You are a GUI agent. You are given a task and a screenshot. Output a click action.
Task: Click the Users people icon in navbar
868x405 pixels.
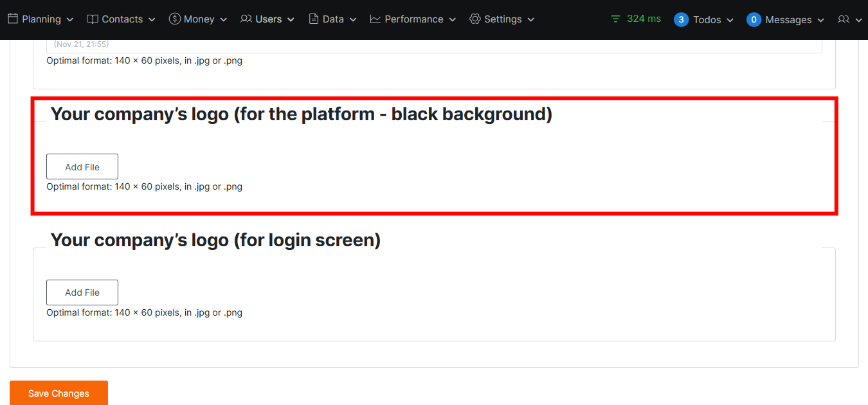coord(246,19)
